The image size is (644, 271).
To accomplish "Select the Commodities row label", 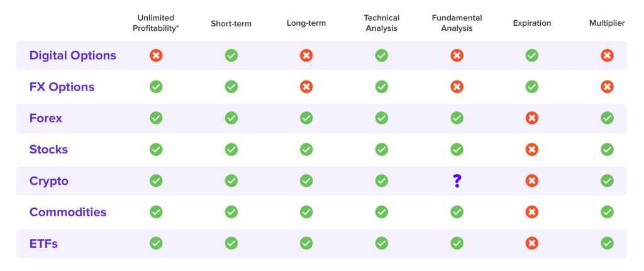I will [x=68, y=213].
